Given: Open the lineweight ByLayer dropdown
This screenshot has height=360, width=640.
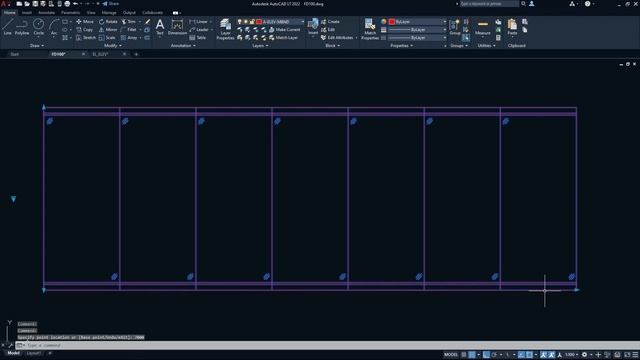Looking at the screenshot, I should (x=417, y=30).
